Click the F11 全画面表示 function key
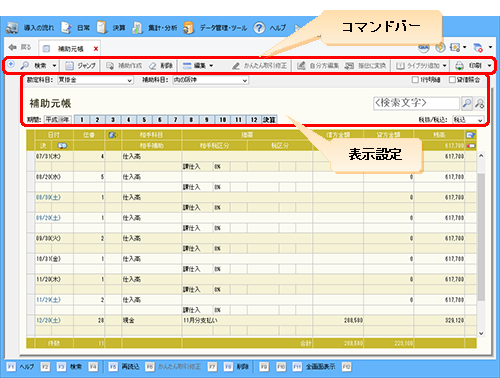The width and height of the screenshot is (500, 378). coord(314,367)
